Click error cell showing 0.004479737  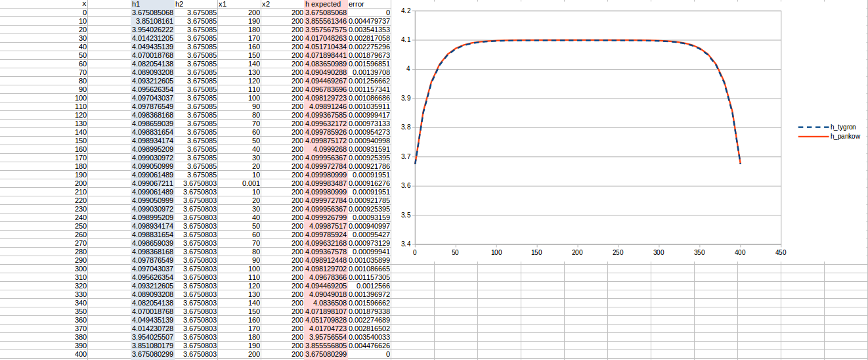click(369, 21)
